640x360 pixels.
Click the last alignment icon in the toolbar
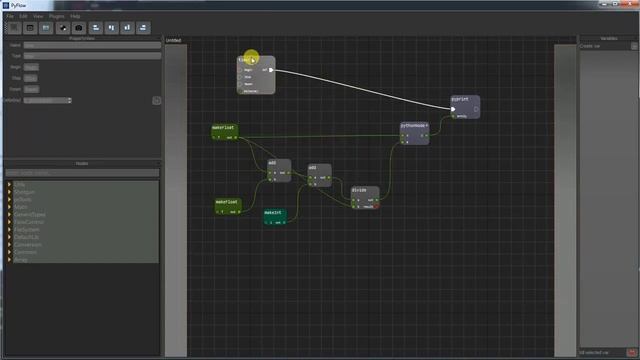click(x=143, y=28)
